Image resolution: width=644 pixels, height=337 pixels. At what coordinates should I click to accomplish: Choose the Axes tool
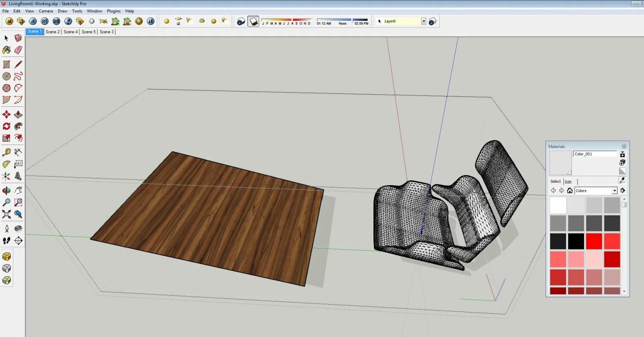pos(6,176)
